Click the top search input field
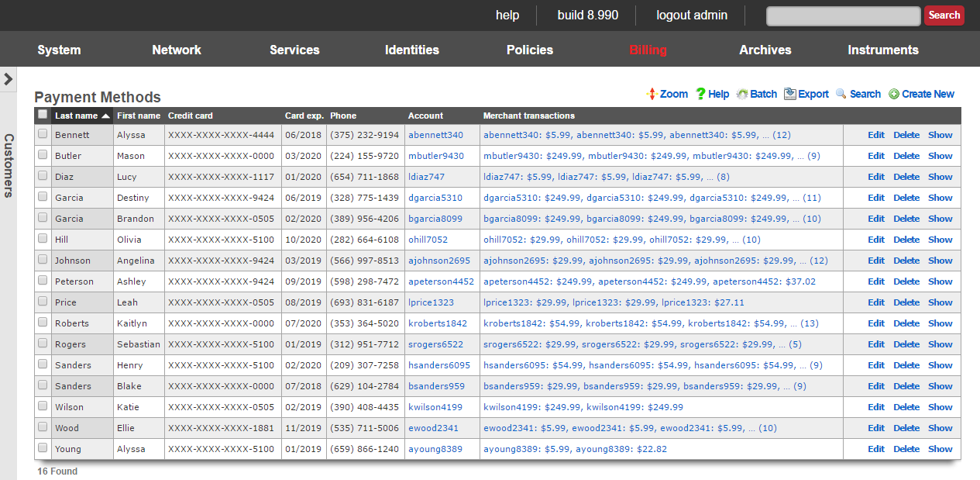The image size is (980, 480). [843, 16]
